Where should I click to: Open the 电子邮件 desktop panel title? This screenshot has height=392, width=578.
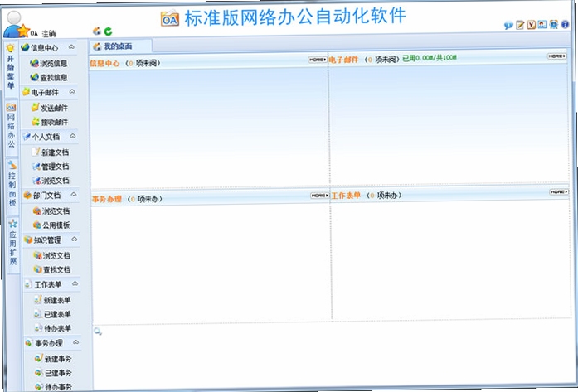point(343,60)
